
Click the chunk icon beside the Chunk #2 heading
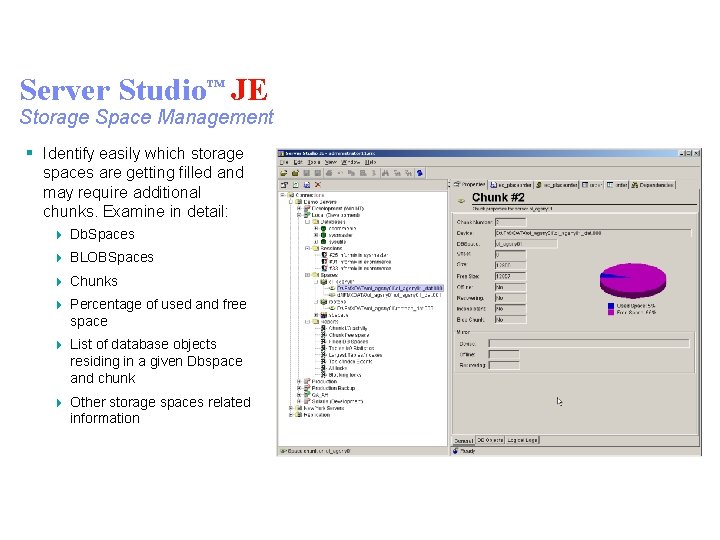[x=461, y=200]
